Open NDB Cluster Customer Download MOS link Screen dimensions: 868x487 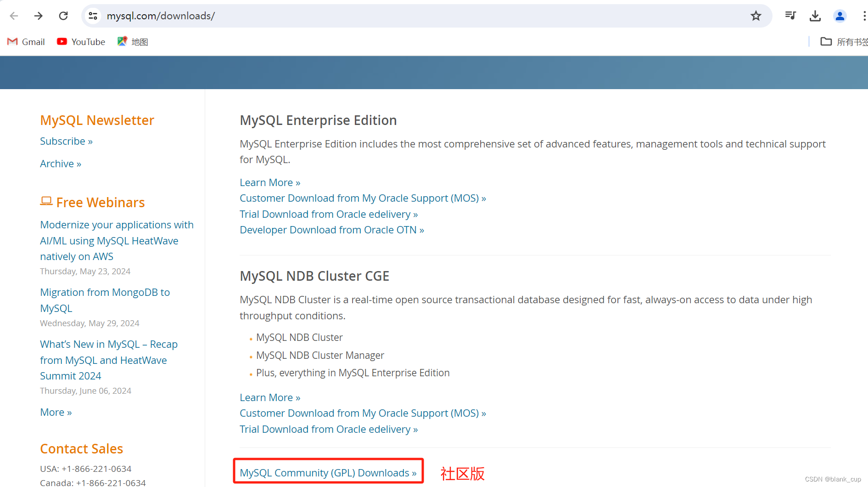pyautogui.click(x=363, y=413)
